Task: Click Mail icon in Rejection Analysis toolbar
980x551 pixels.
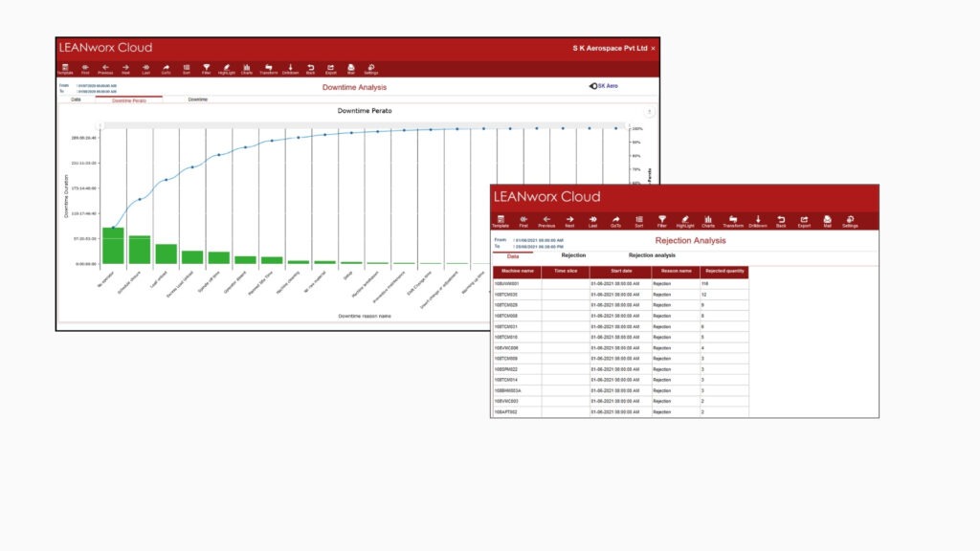Action: [827, 221]
